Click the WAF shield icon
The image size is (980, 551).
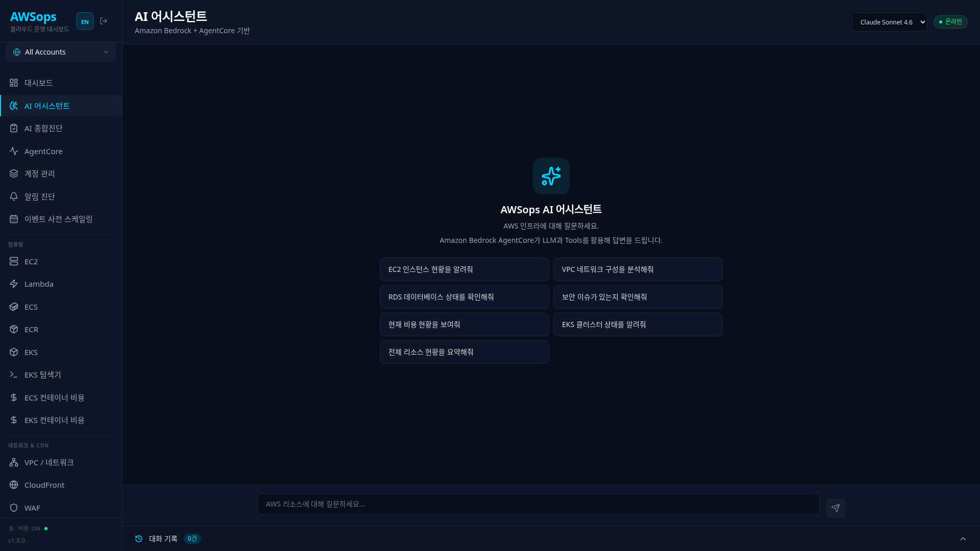[x=14, y=508]
